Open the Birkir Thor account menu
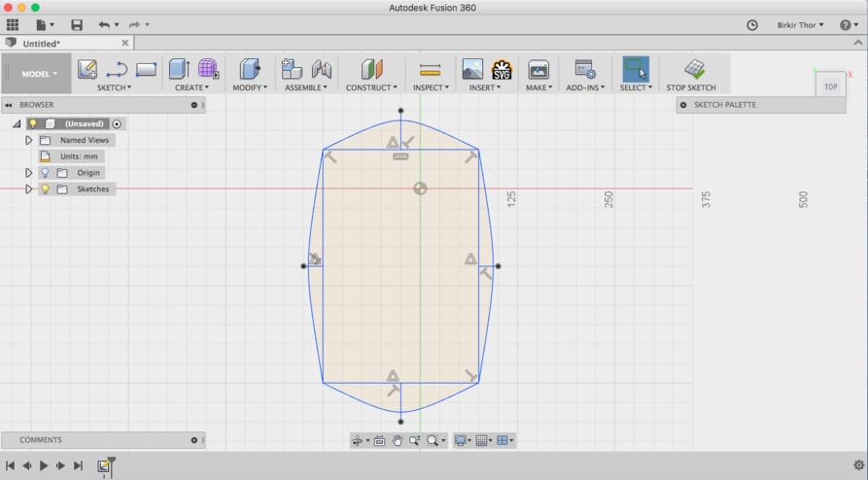The height and width of the screenshot is (480, 868). [800, 25]
